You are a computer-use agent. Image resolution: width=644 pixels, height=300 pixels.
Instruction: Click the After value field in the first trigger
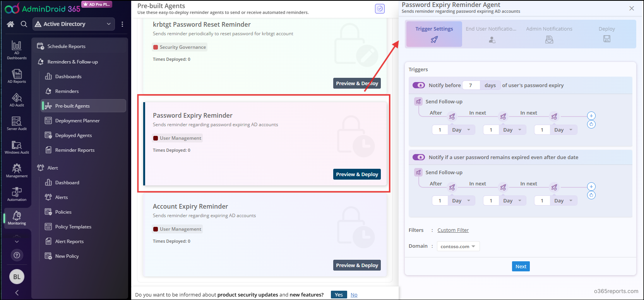[x=440, y=130]
